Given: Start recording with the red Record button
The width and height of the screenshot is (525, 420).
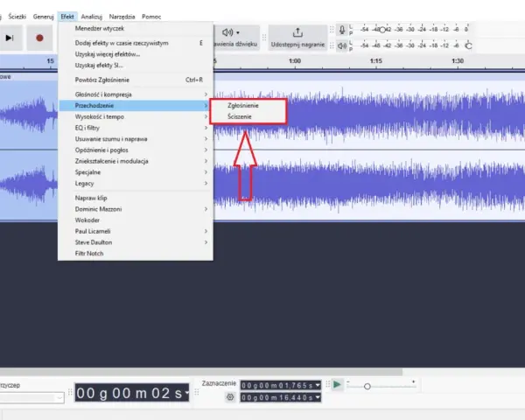Looking at the screenshot, I should coord(39,38).
